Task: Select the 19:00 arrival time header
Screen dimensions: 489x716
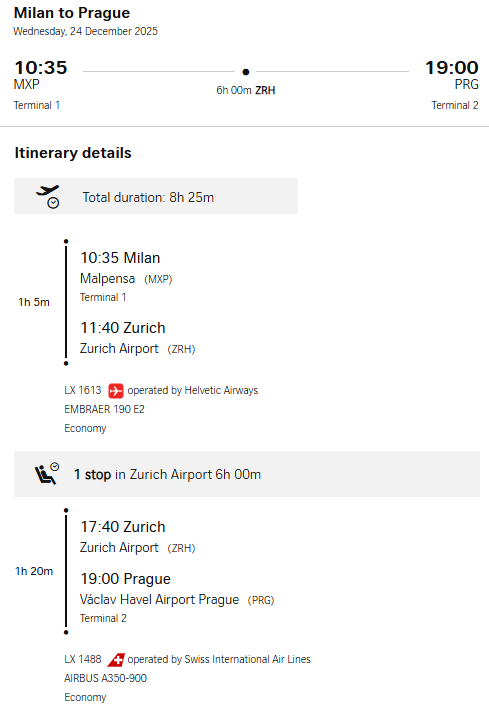Action: click(452, 68)
